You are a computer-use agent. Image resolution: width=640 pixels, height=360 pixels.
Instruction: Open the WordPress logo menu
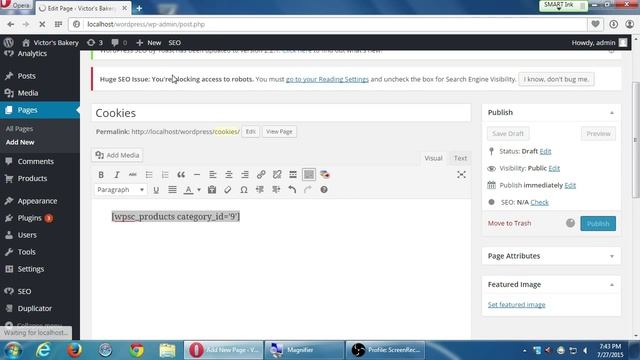(x=9, y=42)
